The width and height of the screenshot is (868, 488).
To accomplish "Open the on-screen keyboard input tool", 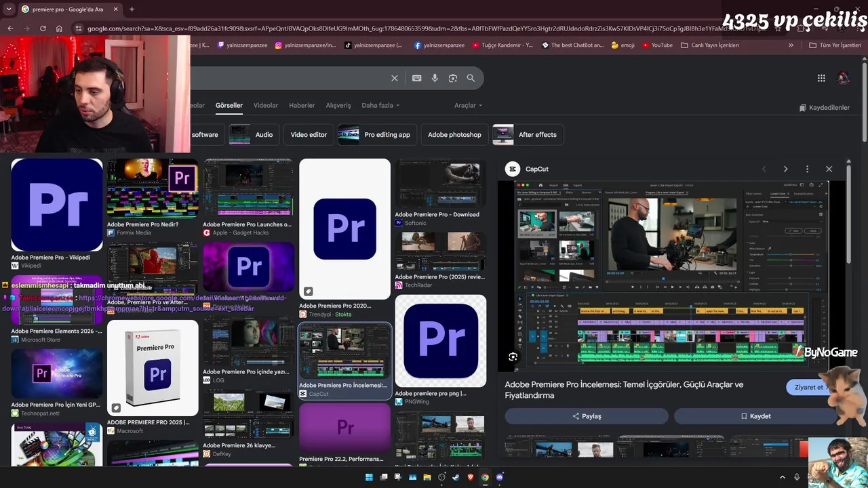I will coord(417,78).
